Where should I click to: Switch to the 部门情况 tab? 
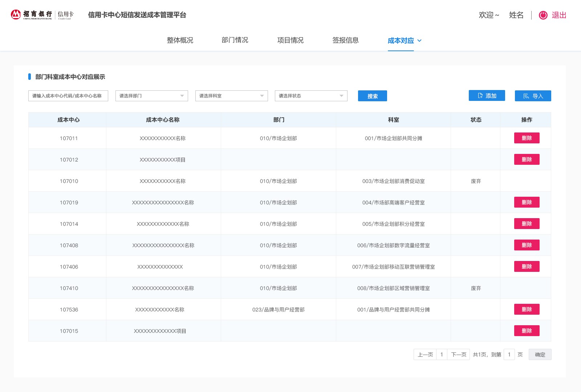click(x=235, y=40)
